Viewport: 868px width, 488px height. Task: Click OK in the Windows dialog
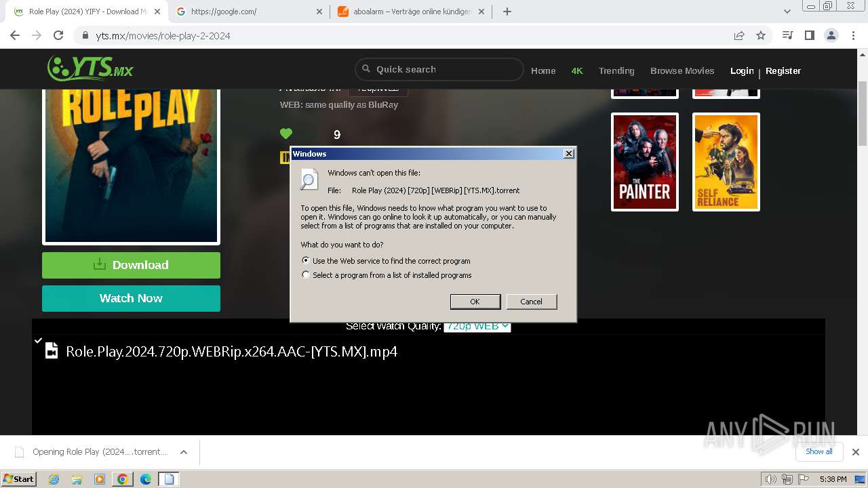click(x=475, y=302)
